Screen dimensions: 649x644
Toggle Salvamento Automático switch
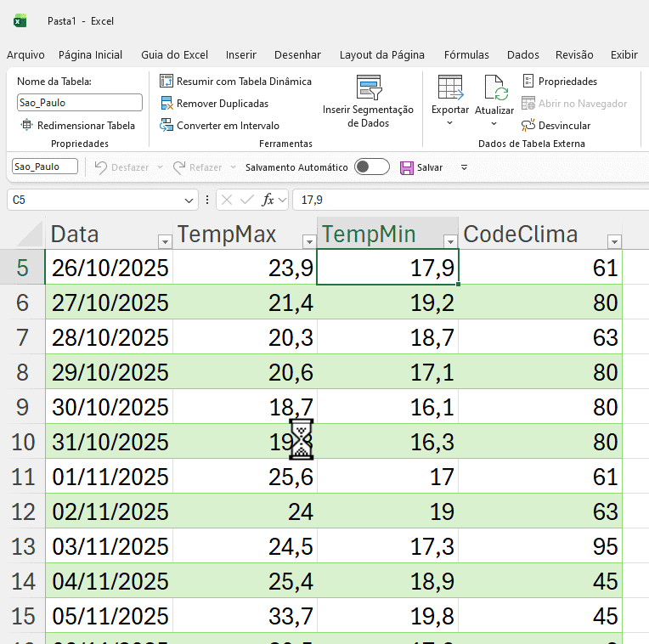pyautogui.click(x=371, y=167)
